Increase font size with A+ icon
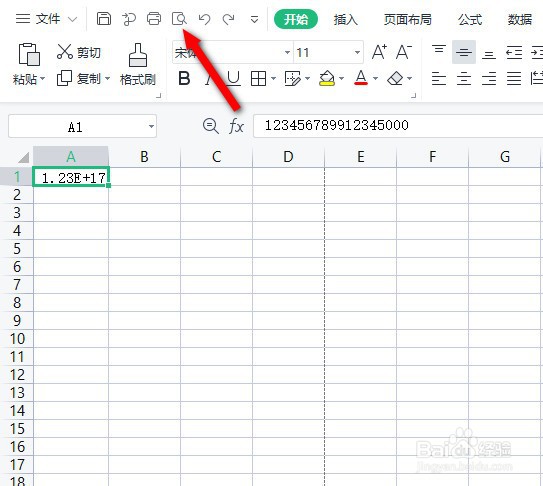 click(x=379, y=52)
